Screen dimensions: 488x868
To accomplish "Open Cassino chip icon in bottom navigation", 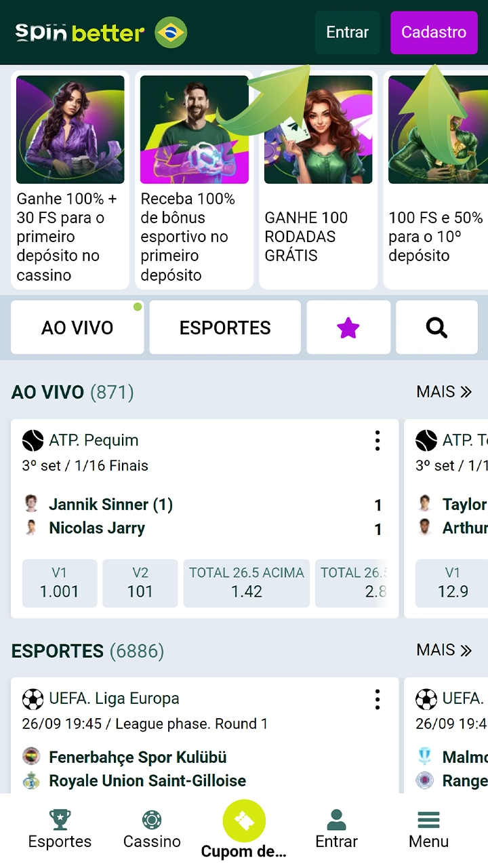I will tap(152, 821).
